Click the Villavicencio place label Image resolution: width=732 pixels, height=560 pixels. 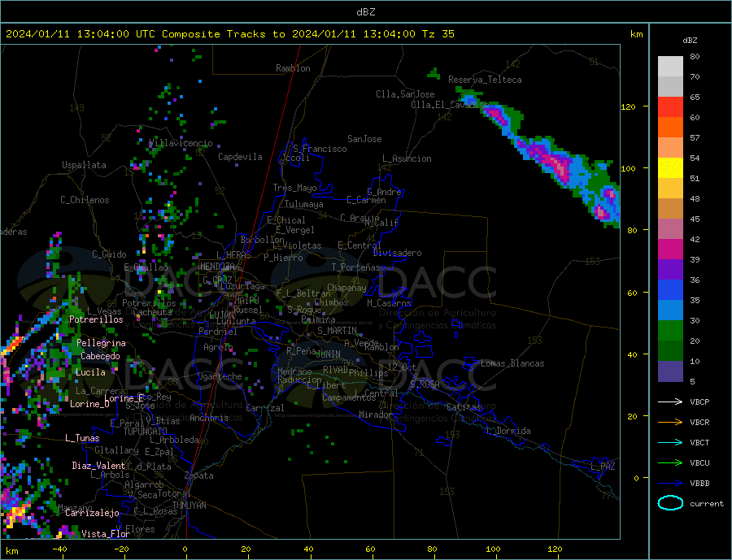[181, 143]
